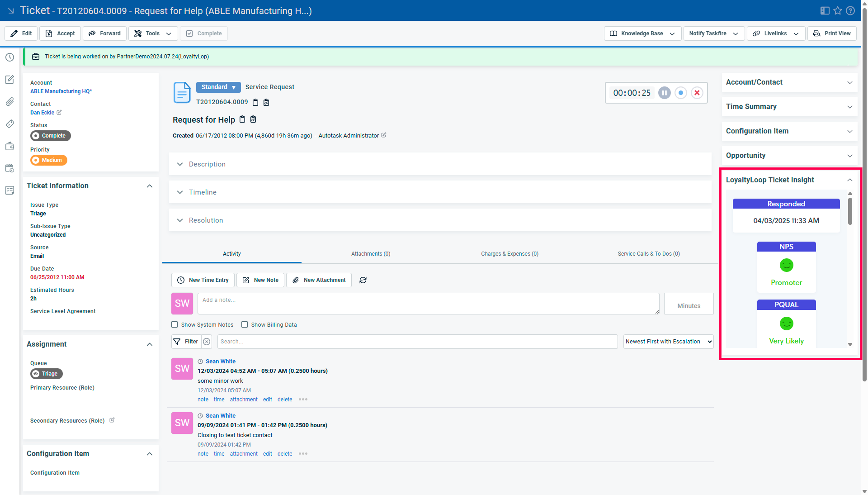Open ABLE Manufacturing HQ account link
This screenshot has width=868, height=495.
(61, 91)
